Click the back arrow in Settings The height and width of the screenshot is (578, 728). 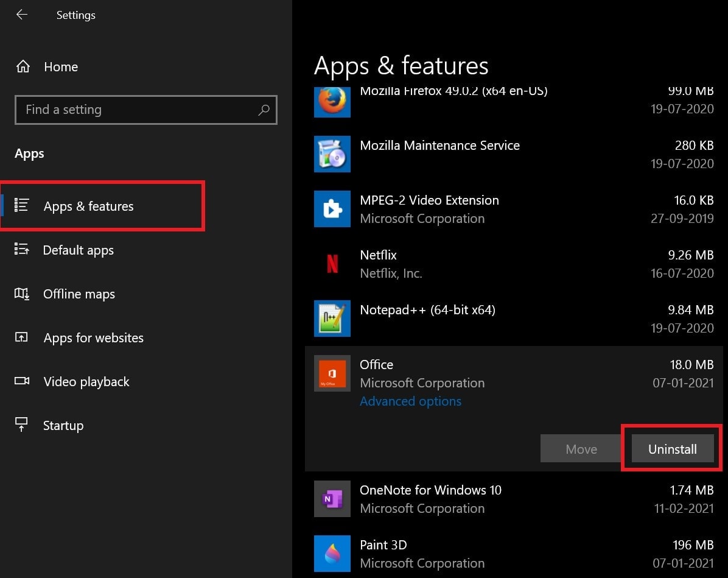pos(22,15)
